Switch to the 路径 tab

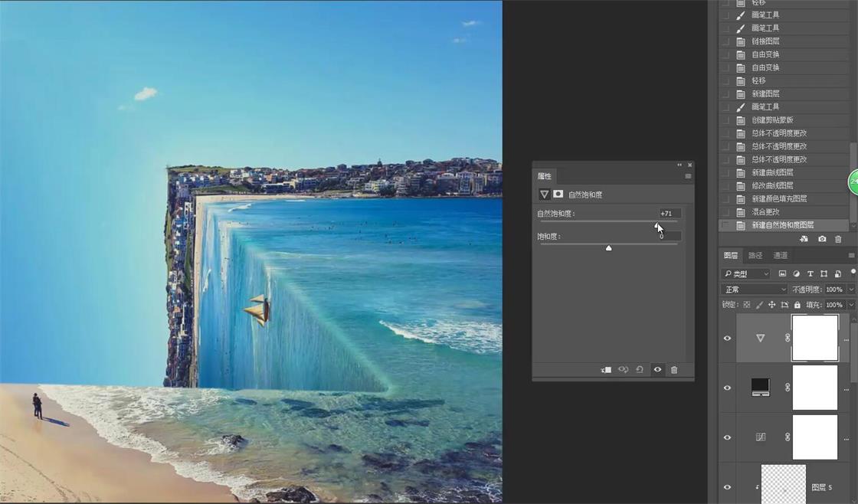tap(755, 256)
